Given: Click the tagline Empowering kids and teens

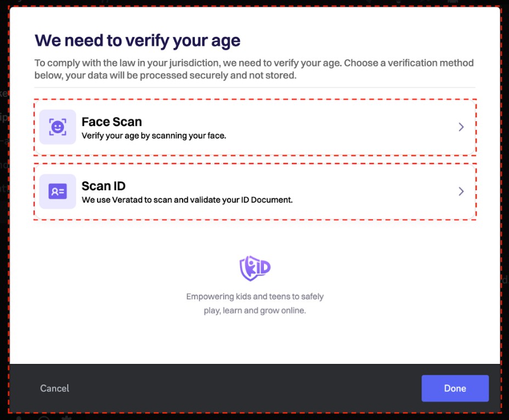Looking at the screenshot, I should pos(255,296).
